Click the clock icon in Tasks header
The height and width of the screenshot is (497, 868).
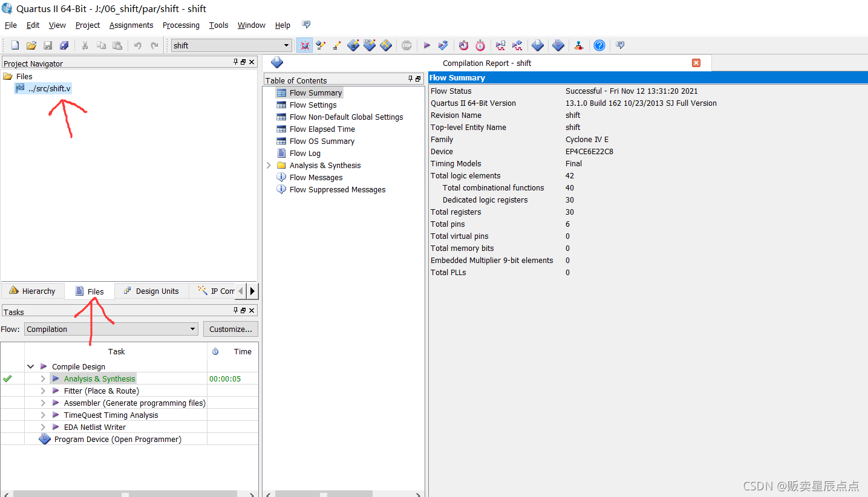[x=215, y=351]
